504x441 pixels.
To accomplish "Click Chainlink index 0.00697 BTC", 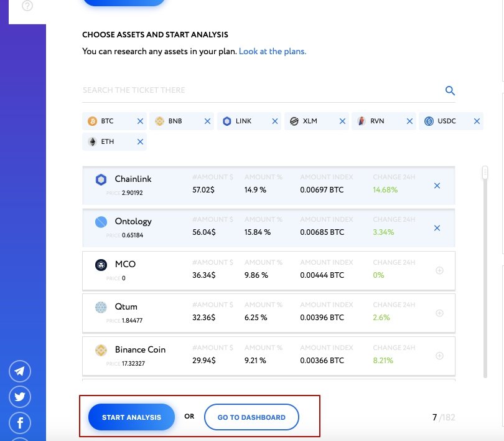I will point(322,190).
